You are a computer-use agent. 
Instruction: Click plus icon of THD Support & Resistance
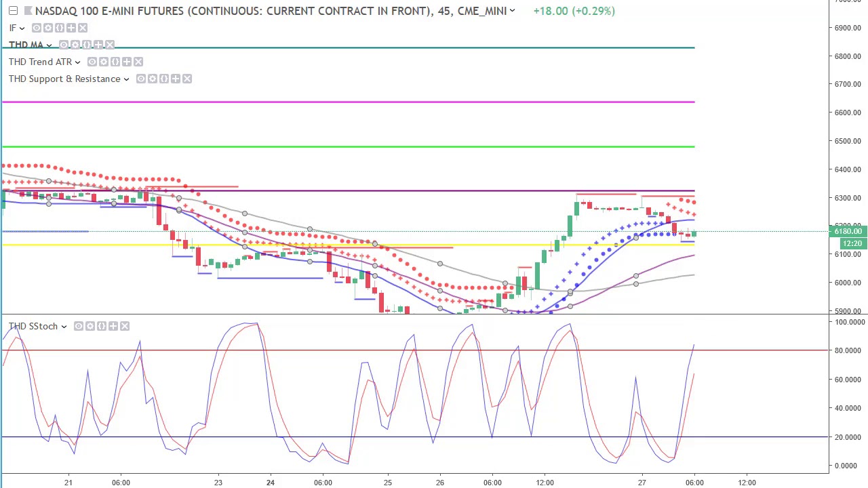click(x=176, y=79)
